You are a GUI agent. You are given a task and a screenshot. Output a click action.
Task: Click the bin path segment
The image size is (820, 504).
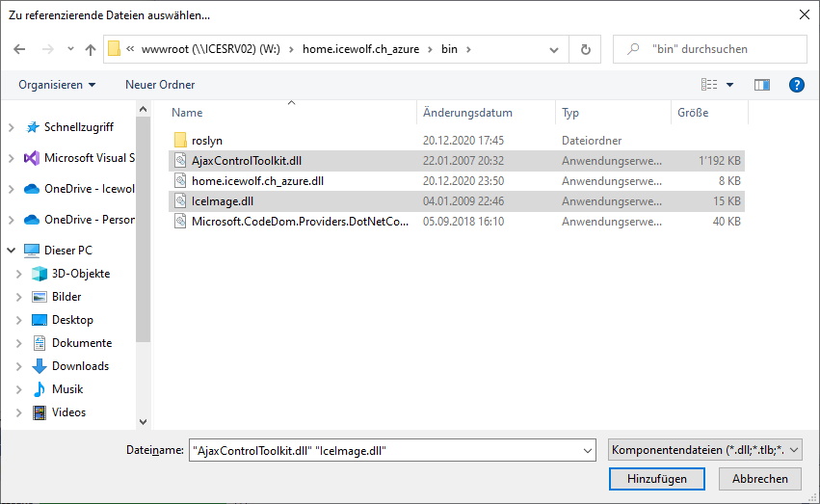click(x=449, y=49)
